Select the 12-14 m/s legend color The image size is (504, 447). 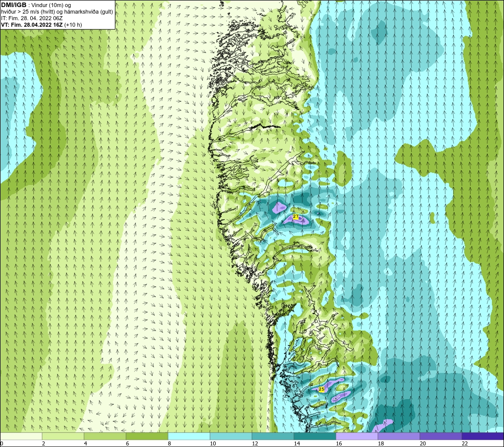273,436
